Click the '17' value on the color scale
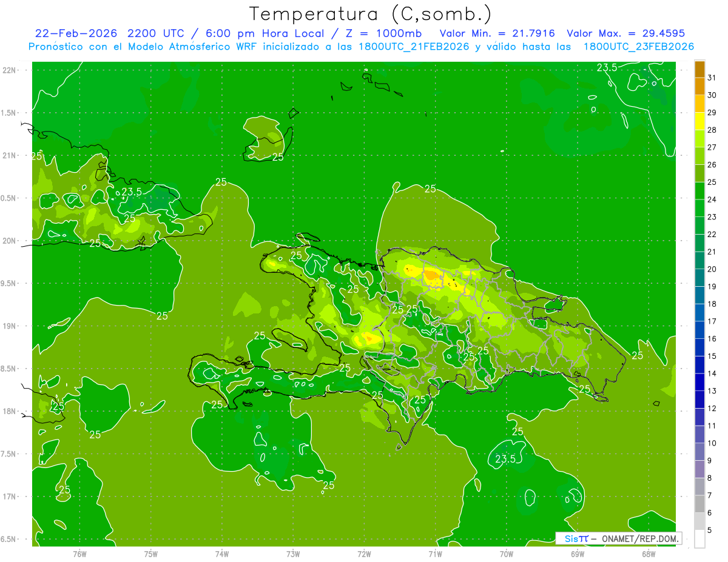728x562 pixels. click(x=712, y=321)
